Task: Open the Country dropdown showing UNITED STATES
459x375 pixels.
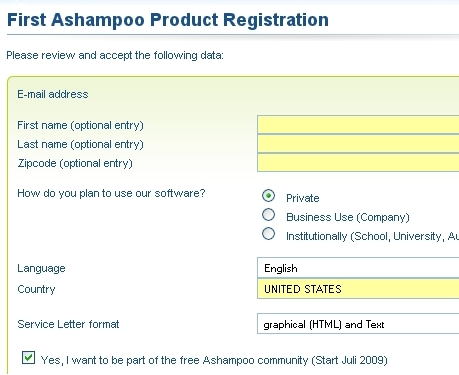Action: (x=358, y=289)
